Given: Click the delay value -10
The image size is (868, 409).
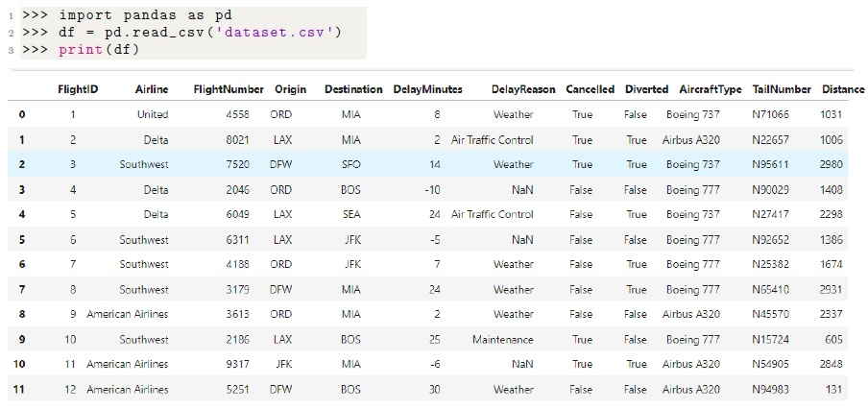Looking at the screenshot, I should tap(431, 190).
